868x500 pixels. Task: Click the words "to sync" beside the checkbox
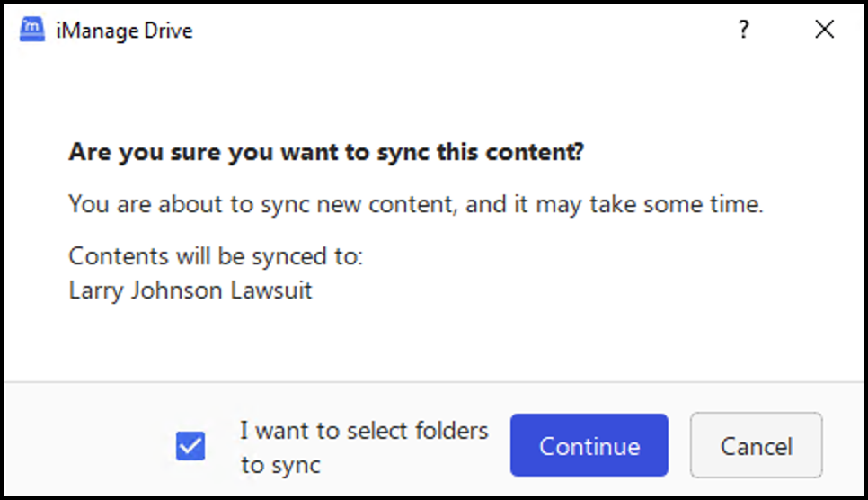280,466
